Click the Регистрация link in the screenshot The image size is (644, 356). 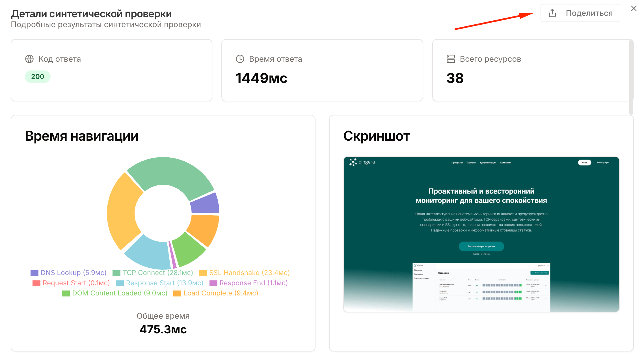tap(603, 163)
